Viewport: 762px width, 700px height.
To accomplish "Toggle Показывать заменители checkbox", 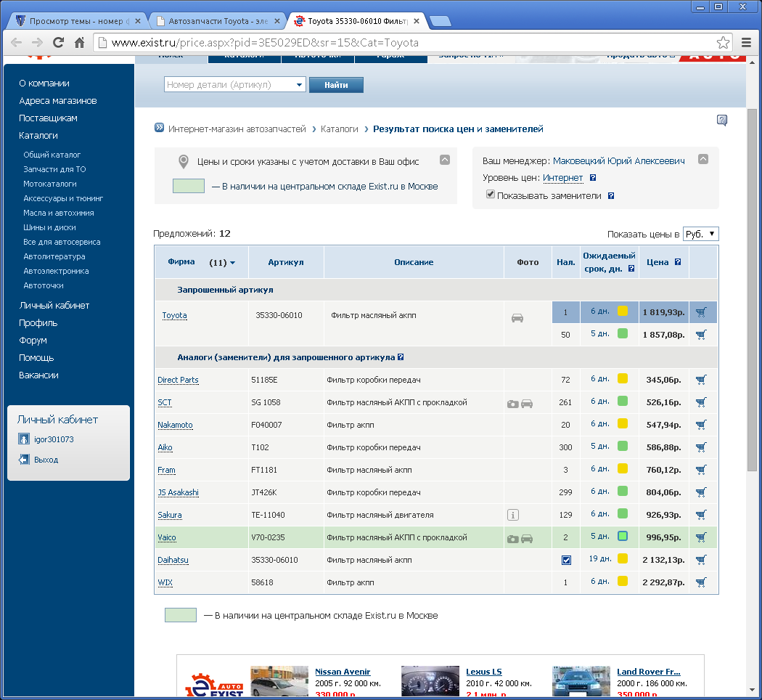I will tap(491, 195).
